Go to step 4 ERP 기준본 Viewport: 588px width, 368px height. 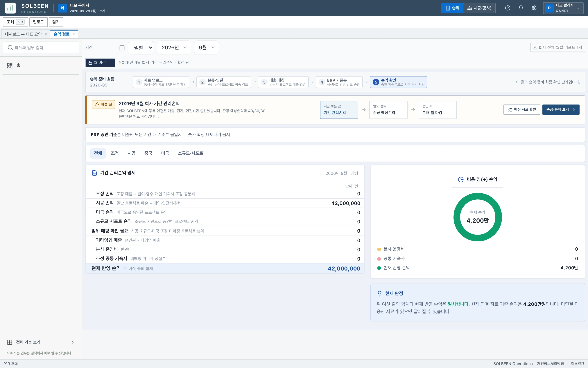click(339, 82)
